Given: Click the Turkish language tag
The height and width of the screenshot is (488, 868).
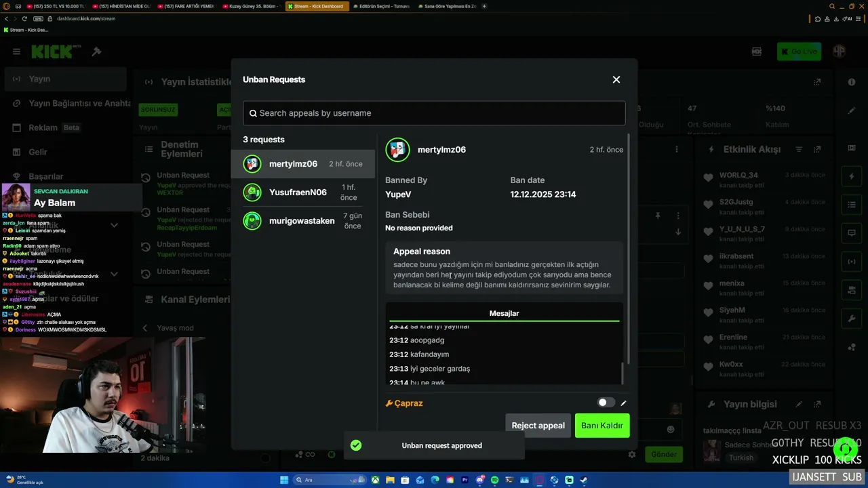Looking at the screenshot, I should click(741, 457).
